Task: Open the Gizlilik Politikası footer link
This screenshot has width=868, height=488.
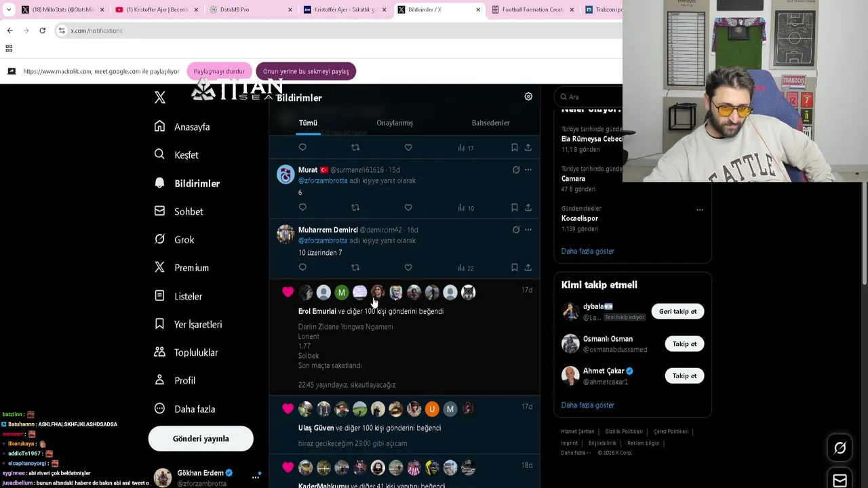Action: [624, 432]
